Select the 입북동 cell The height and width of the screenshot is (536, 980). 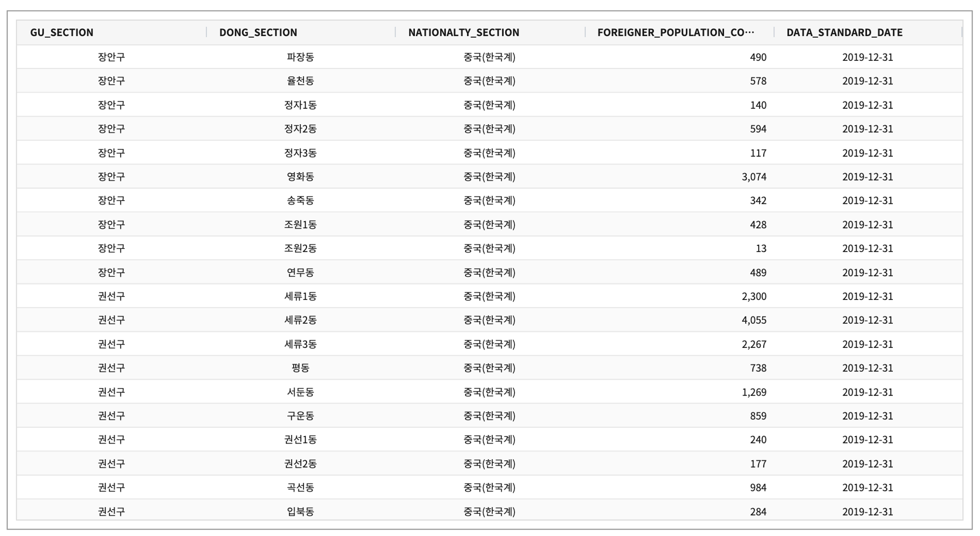tap(301, 511)
